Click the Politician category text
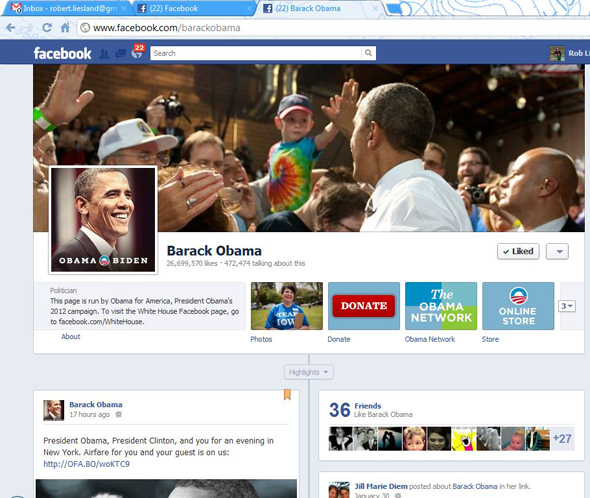 click(63, 291)
